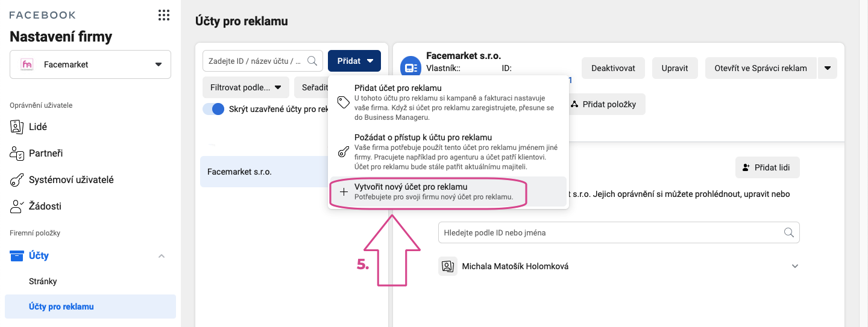Screen dimensions: 868x327
Task: Click the search magnifier in account ID field
Action: click(312, 61)
